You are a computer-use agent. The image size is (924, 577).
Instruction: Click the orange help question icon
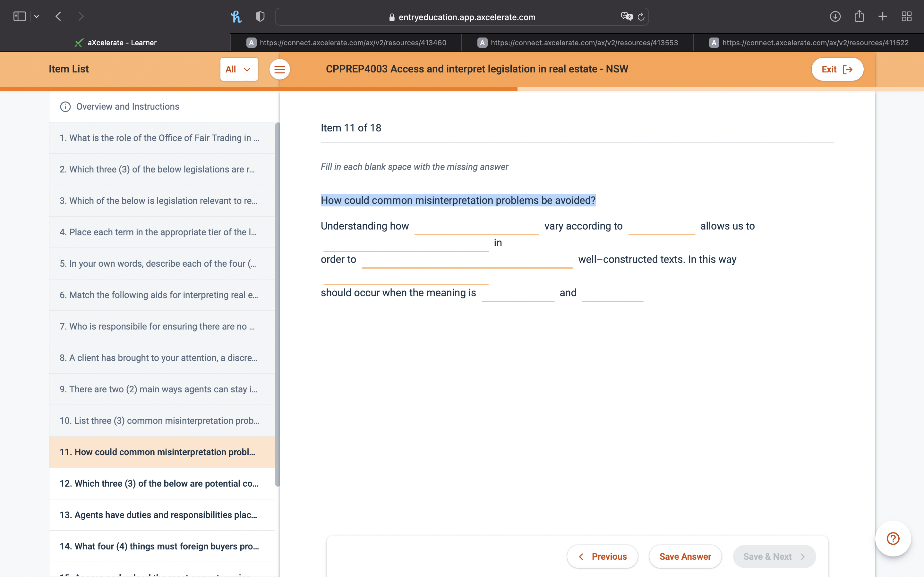click(893, 539)
